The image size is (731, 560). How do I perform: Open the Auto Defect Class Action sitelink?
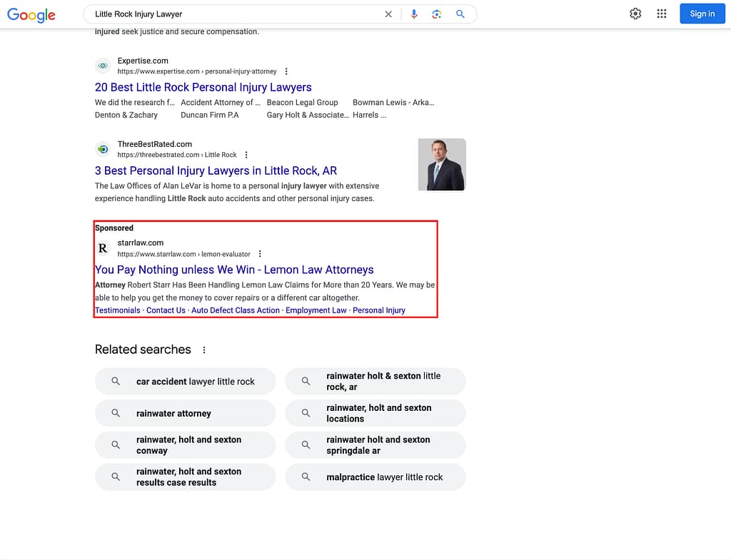tap(236, 310)
